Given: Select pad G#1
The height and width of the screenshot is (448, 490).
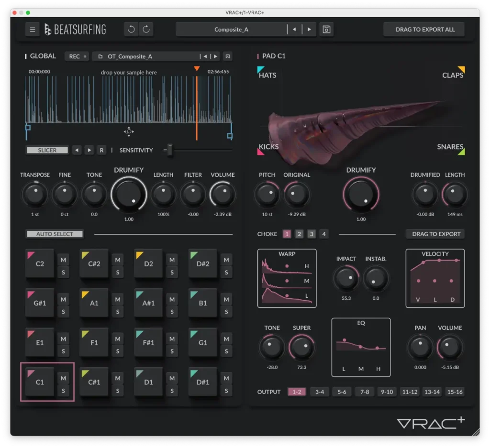Looking at the screenshot, I should (x=40, y=303).
